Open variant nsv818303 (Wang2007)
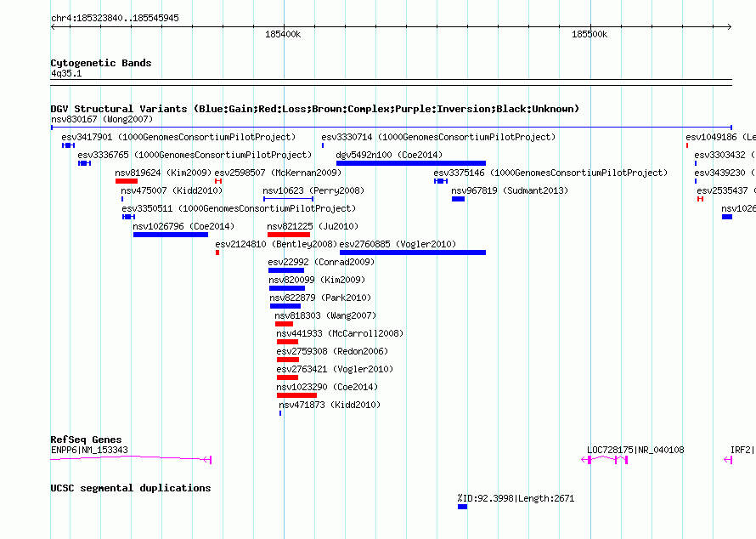This screenshot has height=539, width=756. (x=325, y=315)
